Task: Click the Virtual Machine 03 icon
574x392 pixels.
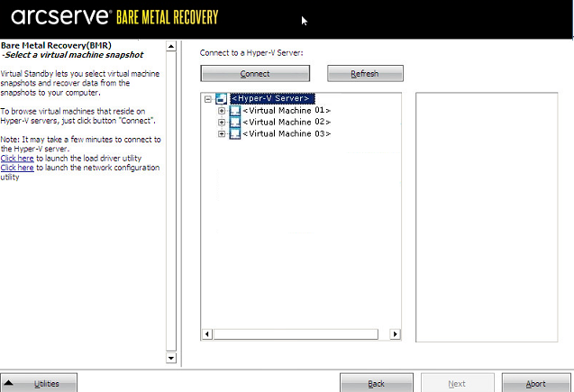Action: (235, 133)
